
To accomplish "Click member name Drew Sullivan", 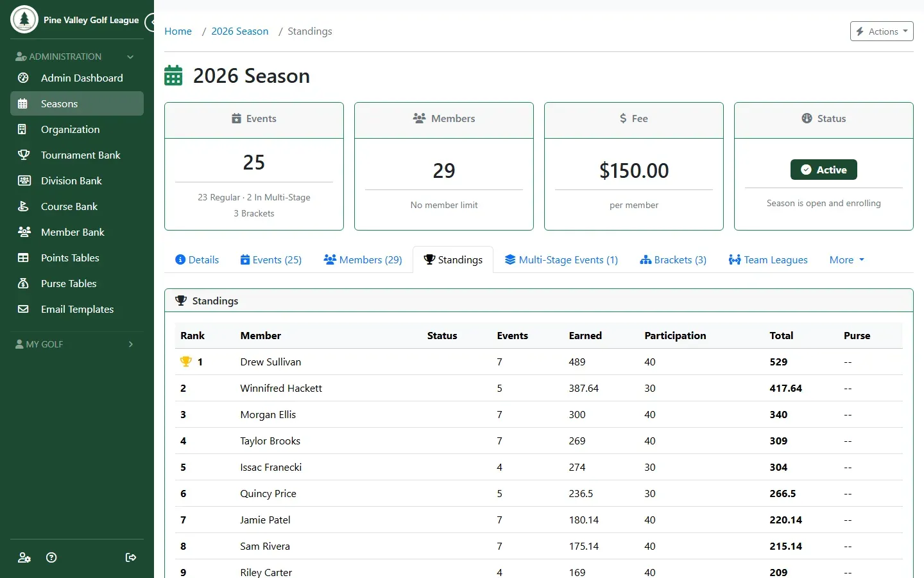I will point(271,362).
